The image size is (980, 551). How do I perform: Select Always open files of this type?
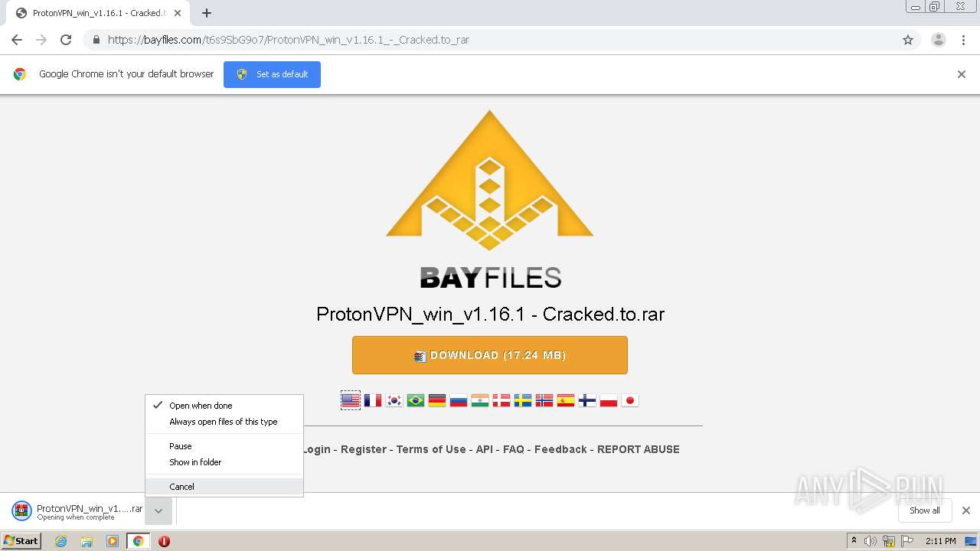point(224,422)
